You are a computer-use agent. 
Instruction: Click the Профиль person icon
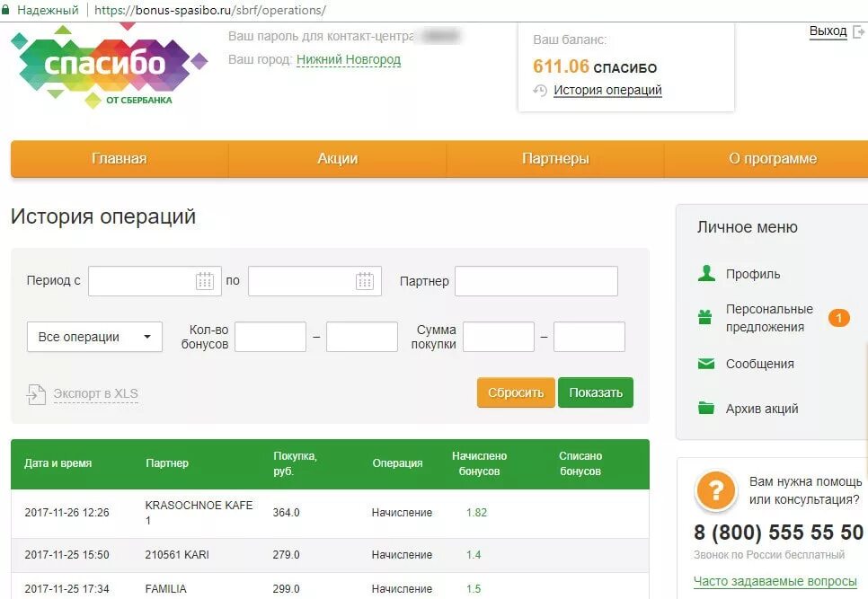click(706, 273)
